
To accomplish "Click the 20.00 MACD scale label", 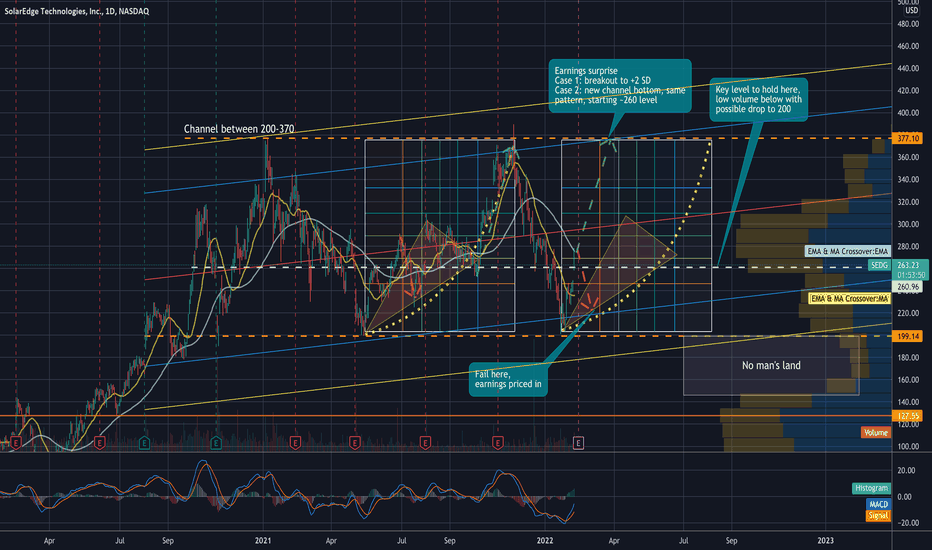I will (906, 470).
